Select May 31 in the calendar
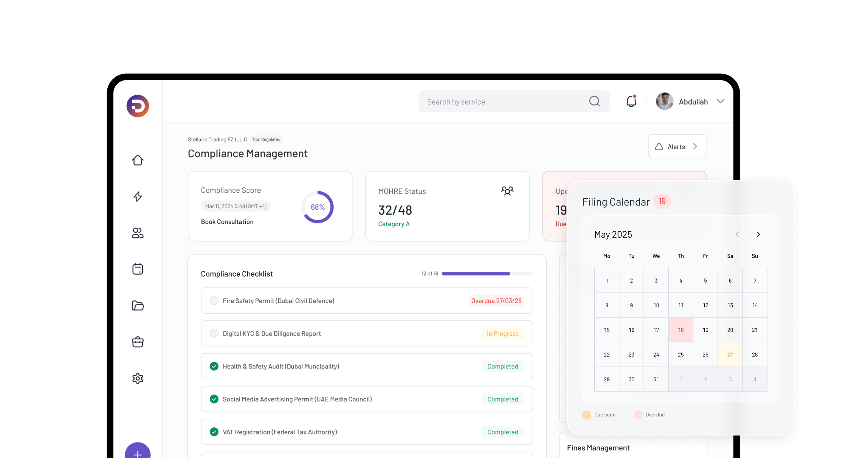 click(656, 379)
